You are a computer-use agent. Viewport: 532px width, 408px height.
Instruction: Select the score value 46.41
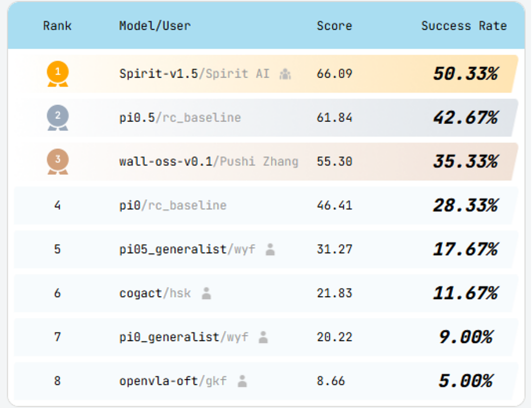pyautogui.click(x=335, y=205)
